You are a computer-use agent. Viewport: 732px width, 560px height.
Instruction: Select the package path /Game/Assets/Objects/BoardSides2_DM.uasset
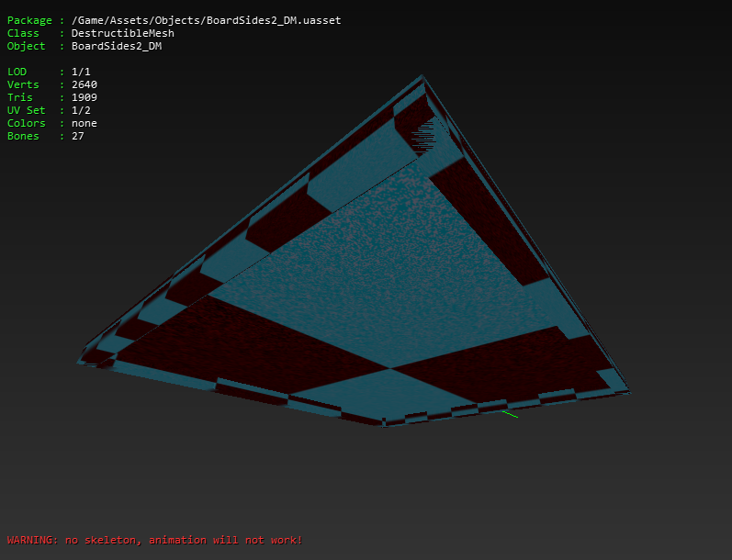[206, 20]
